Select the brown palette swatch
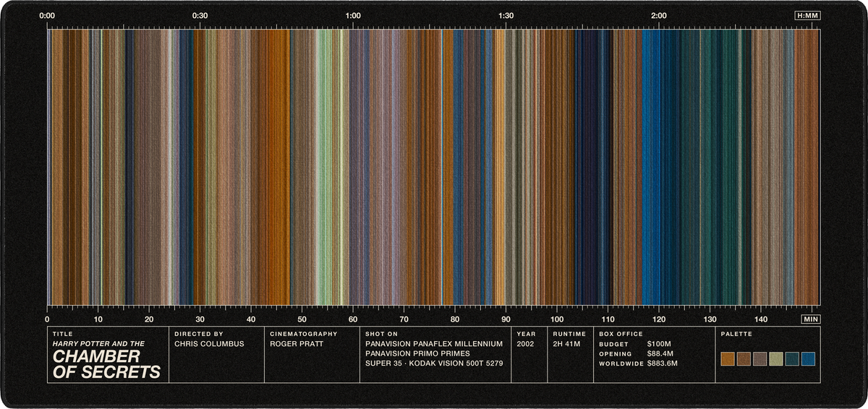Image resolution: width=868 pixels, height=409 pixels. tap(744, 358)
